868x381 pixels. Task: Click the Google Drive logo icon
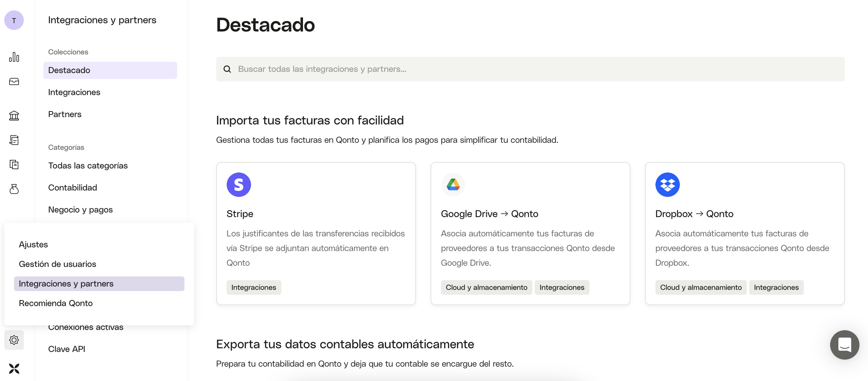coord(453,185)
